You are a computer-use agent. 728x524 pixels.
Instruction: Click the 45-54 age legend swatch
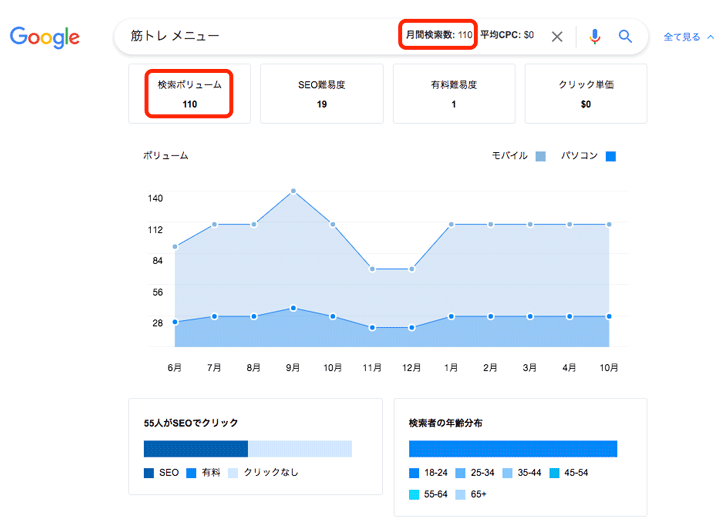[x=554, y=473]
